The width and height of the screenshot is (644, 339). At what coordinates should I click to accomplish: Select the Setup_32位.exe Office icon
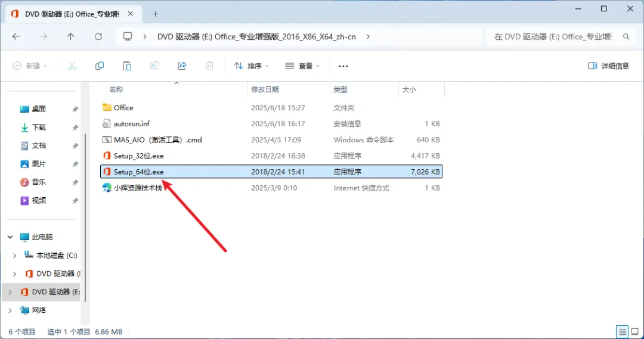point(107,155)
